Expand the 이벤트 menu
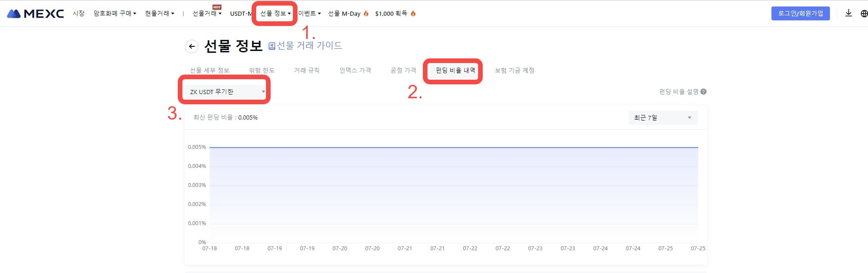868x273 pixels. 310,13
